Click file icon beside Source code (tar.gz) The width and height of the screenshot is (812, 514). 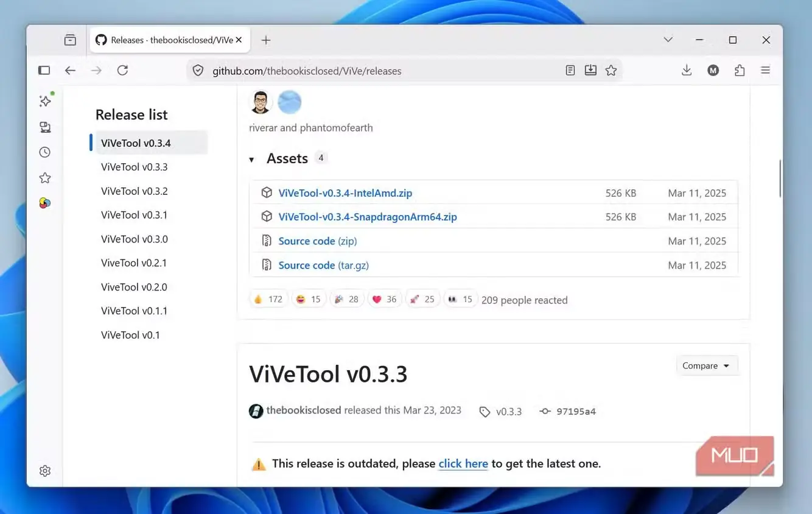click(267, 265)
